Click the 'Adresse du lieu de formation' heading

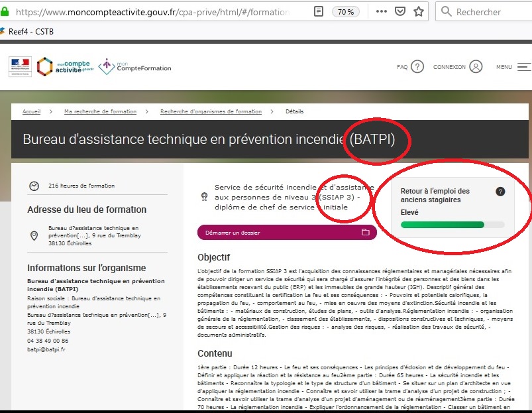click(87, 209)
